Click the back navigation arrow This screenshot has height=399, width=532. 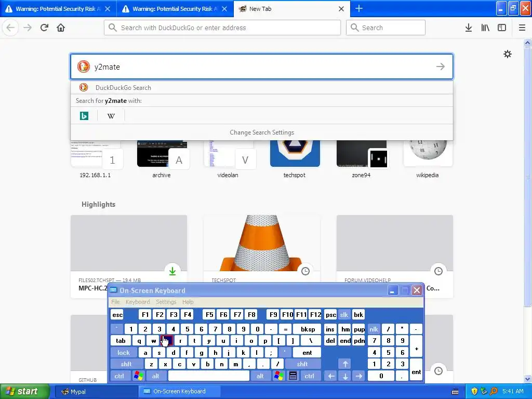tap(10, 28)
